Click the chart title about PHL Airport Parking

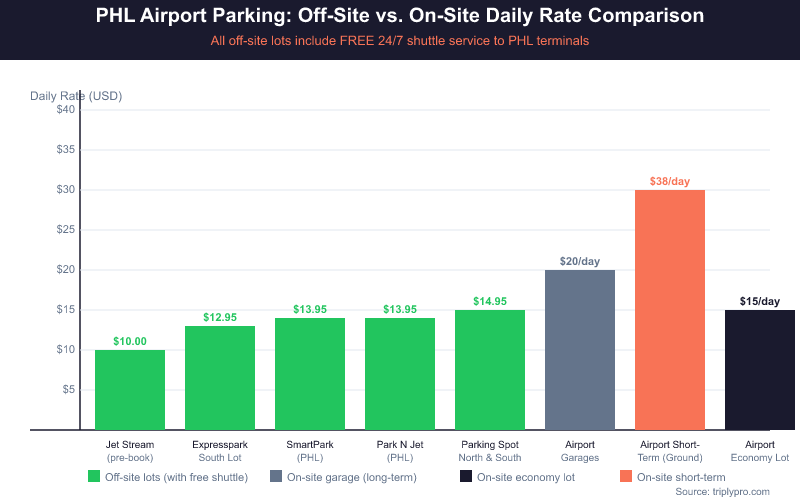click(x=400, y=17)
